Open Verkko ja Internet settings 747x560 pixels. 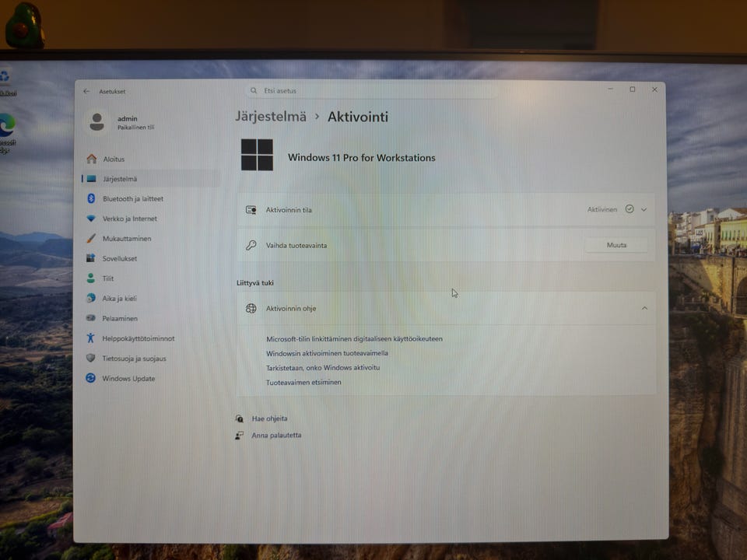(x=151, y=219)
